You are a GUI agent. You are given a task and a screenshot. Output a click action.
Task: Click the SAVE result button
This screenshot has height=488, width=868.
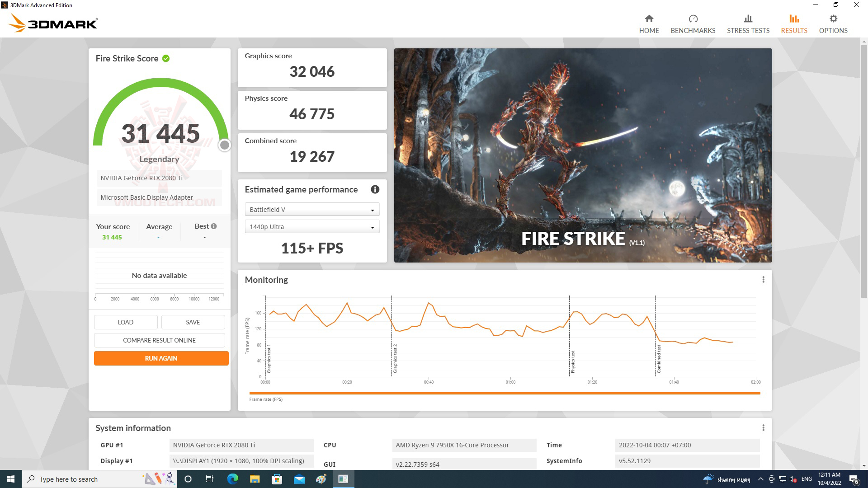pyautogui.click(x=193, y=322)
